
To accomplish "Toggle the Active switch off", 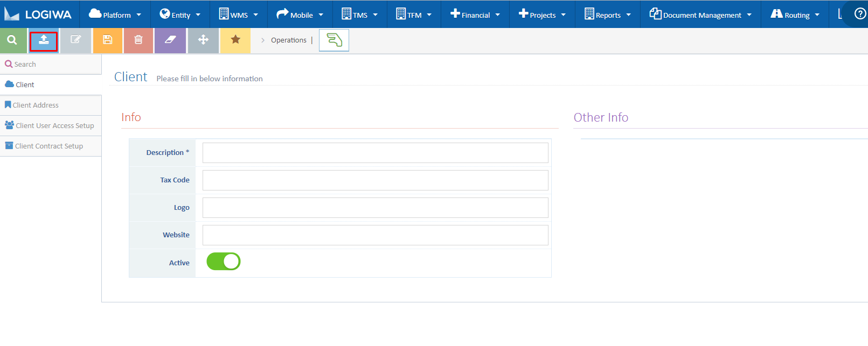I will 224,262.
